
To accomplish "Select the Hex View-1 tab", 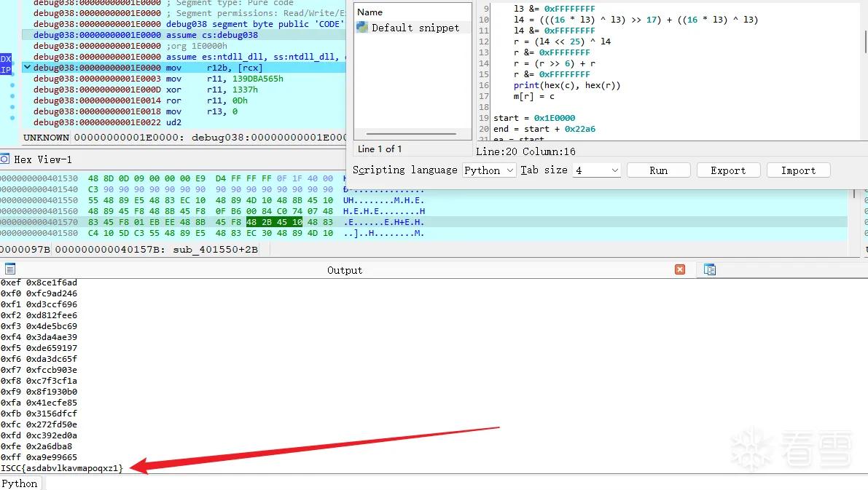I will [42, 160].
